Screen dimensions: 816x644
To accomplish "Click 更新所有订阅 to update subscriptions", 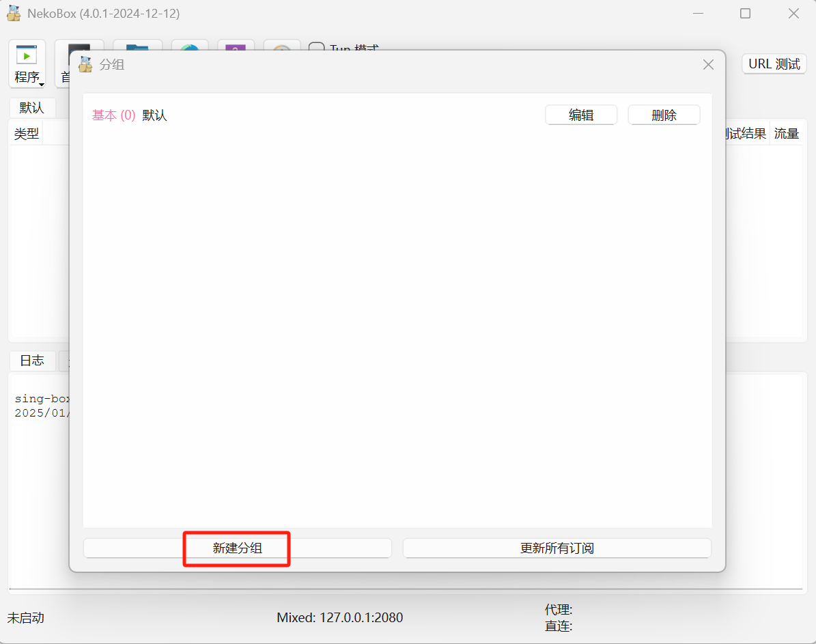I will pyautogui.click(x=557, y=548).
